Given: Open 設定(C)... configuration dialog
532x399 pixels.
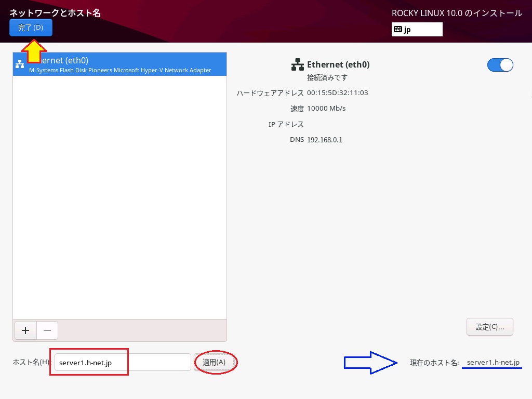Looking at the screenshot, I should [x=489, y=327].
